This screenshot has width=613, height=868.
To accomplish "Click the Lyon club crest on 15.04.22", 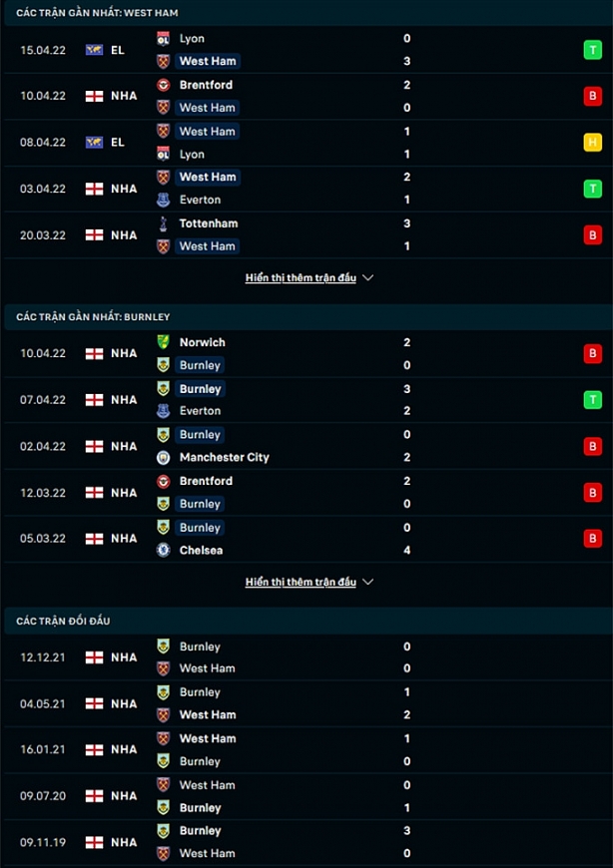I will 164,39.
